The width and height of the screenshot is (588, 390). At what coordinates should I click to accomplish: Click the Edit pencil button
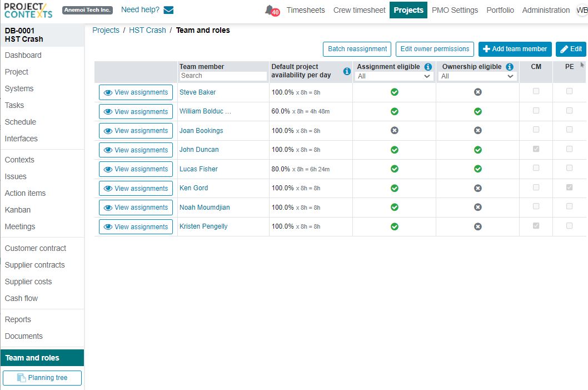click(571, 49)
